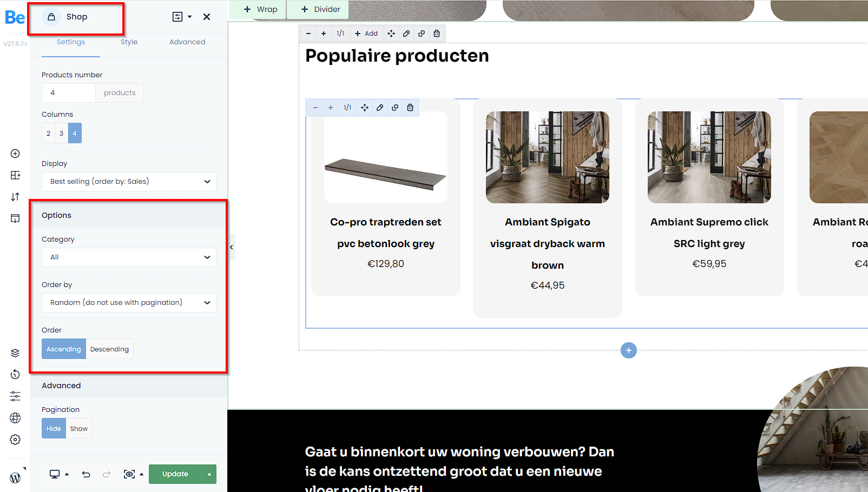Screen dimensions: 868x492
Task: Click the Update button
Action: point(175,474)
